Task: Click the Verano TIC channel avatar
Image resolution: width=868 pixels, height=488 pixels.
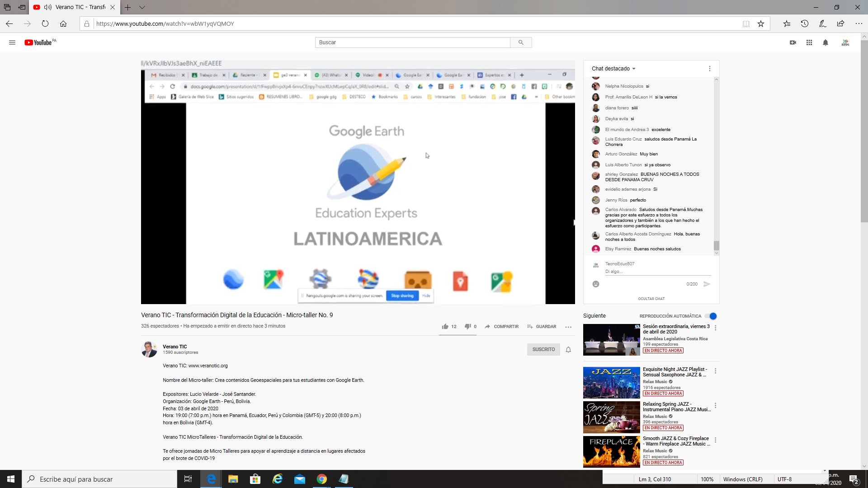Action: coord(149,349)
